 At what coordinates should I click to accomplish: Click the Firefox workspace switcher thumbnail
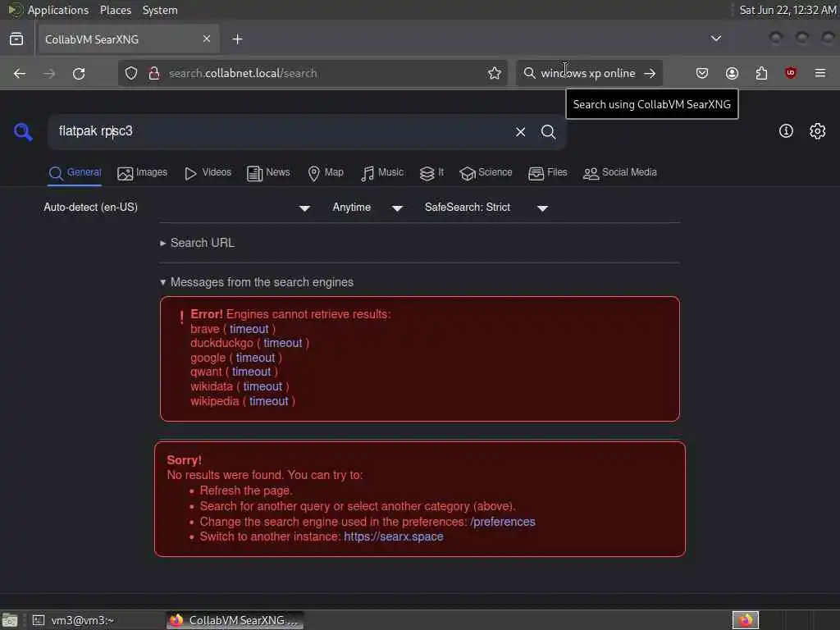[x=745, y=620]
